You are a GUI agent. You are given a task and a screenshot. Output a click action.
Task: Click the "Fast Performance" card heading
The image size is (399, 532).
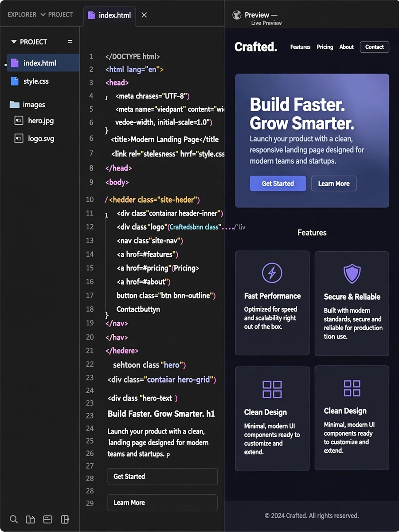[272, 296]
